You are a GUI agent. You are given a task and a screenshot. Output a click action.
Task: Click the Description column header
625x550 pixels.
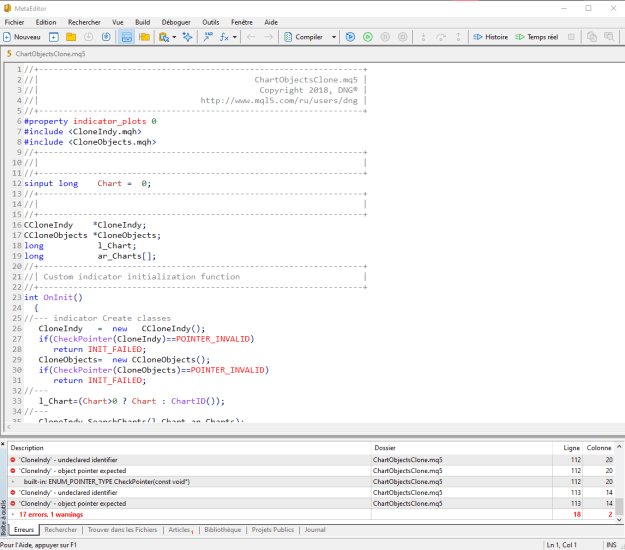coord(190,448)
